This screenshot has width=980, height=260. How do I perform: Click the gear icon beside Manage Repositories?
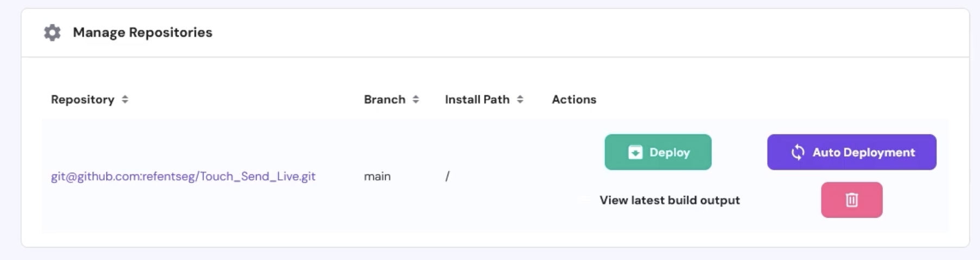(x=52, y=32)
